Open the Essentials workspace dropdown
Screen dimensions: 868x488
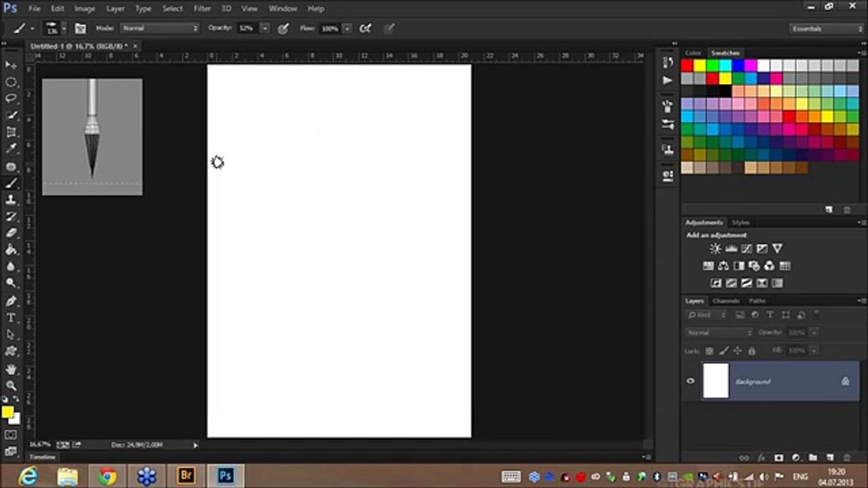[x=827, y=28]
